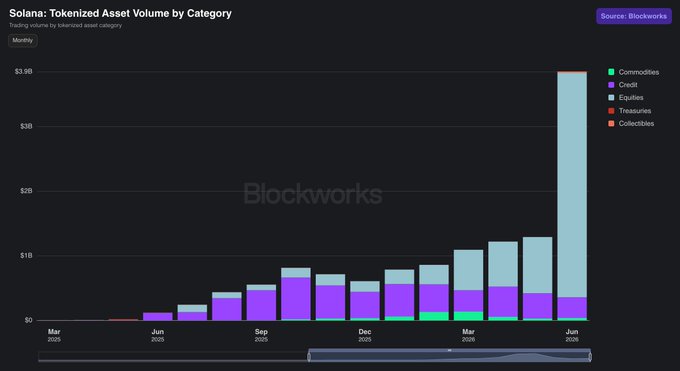
Task: Click the $0 y-axis label
Action: pyautogui.click(x=28, y=320)
